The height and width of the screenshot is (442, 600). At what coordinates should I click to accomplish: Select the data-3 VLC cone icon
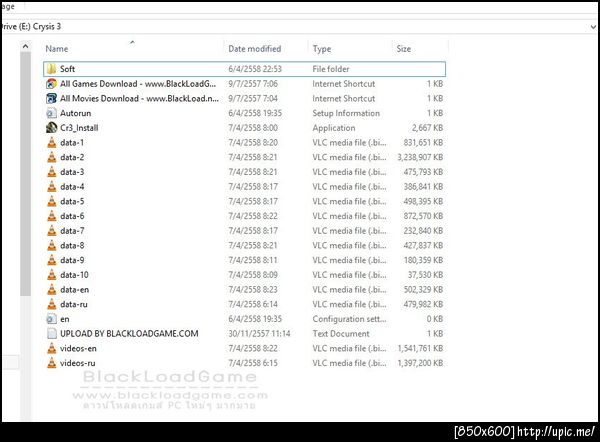coord(51,172)
